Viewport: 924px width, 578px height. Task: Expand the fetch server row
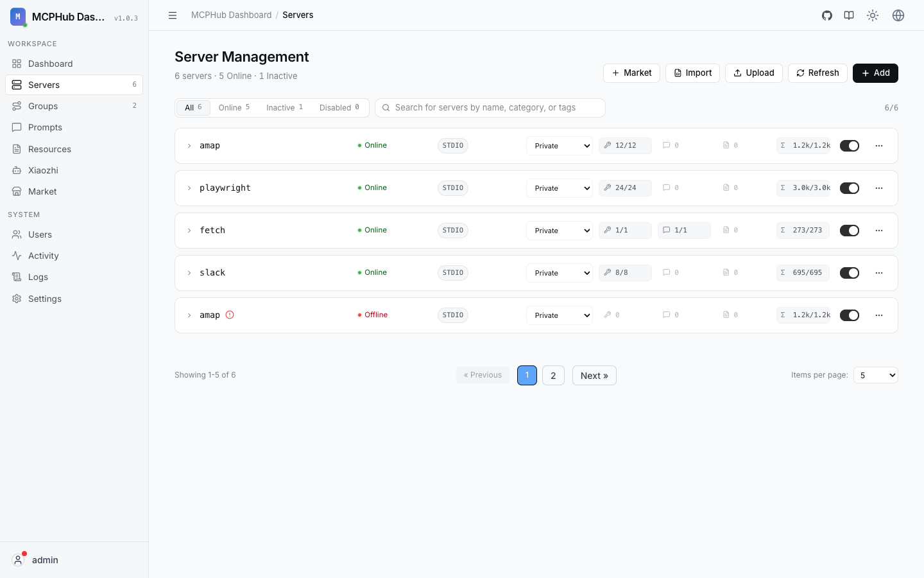[x=189, y=231]
